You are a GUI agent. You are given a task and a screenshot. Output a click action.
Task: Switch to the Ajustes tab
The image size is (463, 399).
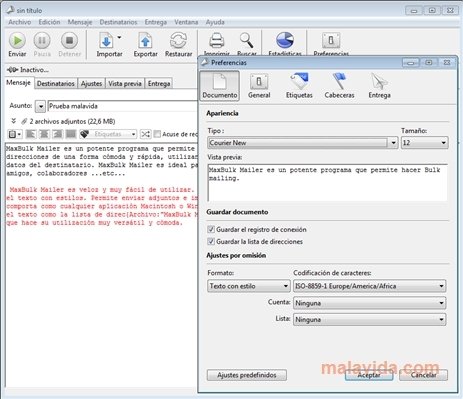pyautogui.click(x=91, y=83)
